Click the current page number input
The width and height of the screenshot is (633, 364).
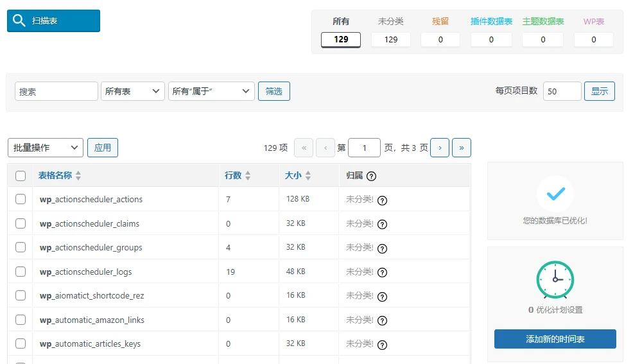click(364, 148)
